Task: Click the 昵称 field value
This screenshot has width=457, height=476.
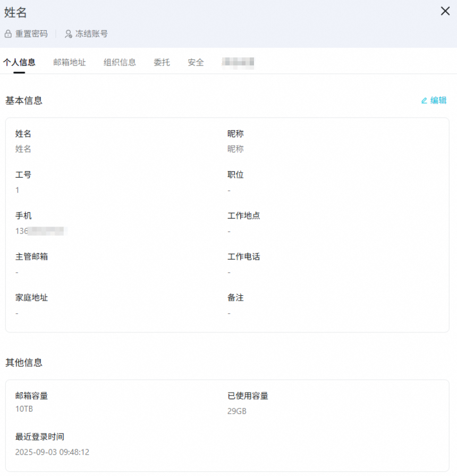Action: click(235, 149)
